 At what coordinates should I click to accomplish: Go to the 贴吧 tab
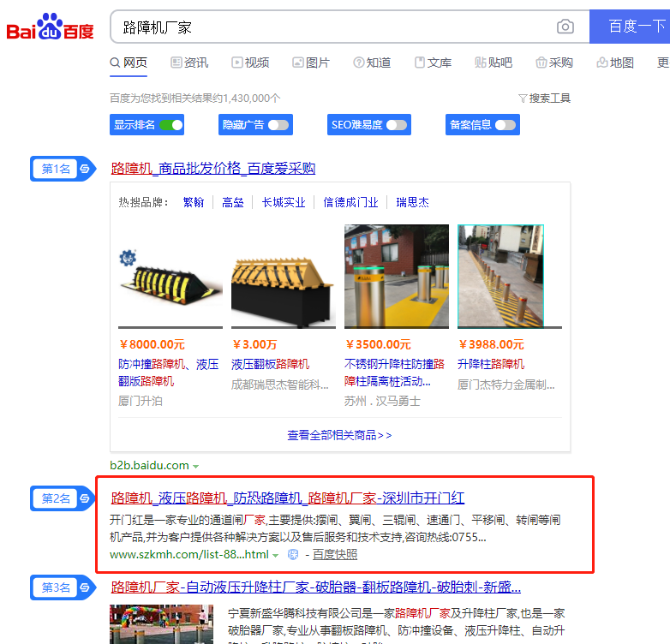pos(494,63)
